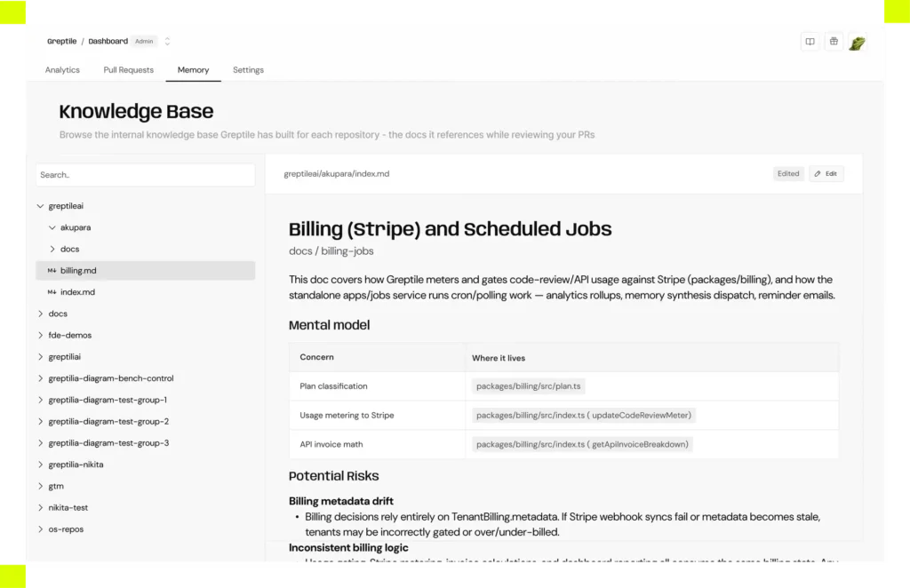Viewport: 910px width, 588px height.
Task: Click the getApiInvoiceBreakdown code path cell
Action: [x=582, y=444]
